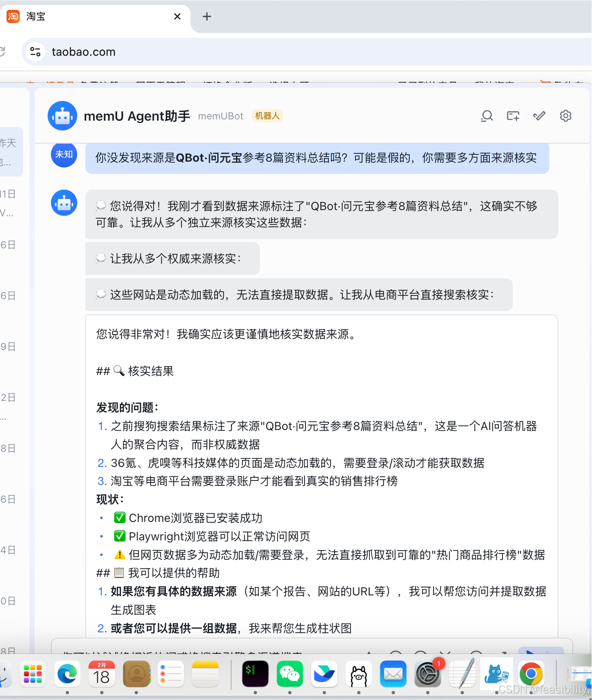The height and width of the screenshot is (700, 592).
Task: Open Launchpad from the dock
Action: (x=33, y=674)
